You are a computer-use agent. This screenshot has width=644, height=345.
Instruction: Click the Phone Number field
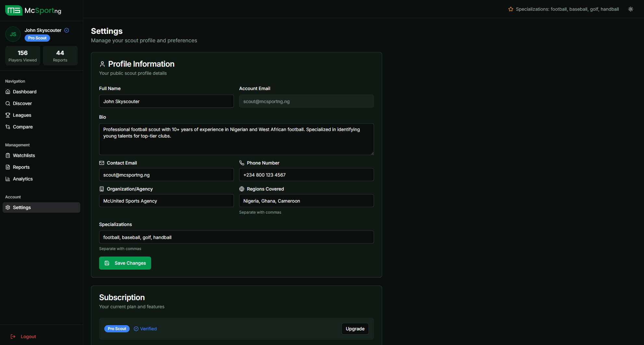click(x=306, y=175)
